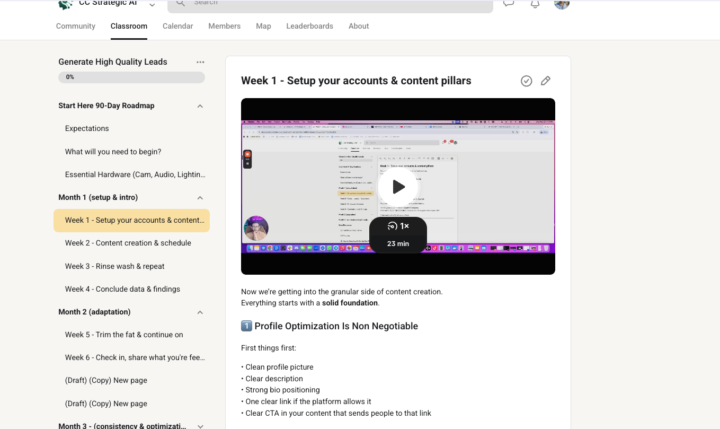The width and height of the screenshot is (720, 429).
Task: Click the pencil edit icon for lesson
Action: [546, 81]
